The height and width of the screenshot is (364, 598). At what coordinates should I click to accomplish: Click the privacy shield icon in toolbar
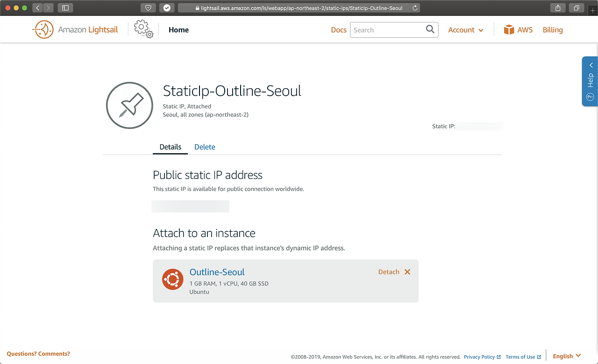coord(148,8)
